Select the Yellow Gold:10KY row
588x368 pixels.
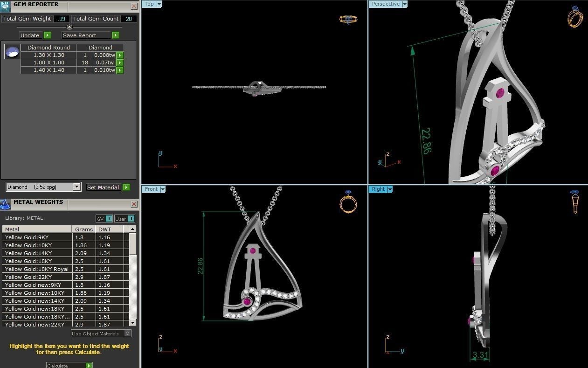click(x=66, y=245)
